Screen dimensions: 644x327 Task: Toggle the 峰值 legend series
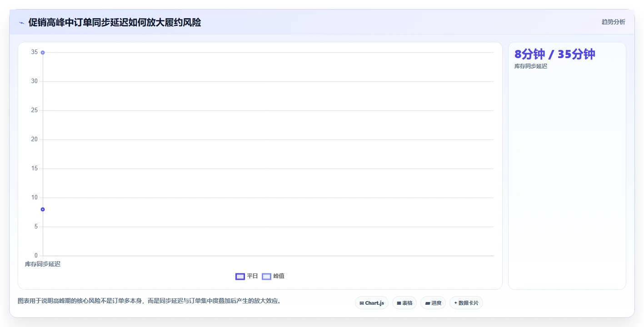pos(273,276)
